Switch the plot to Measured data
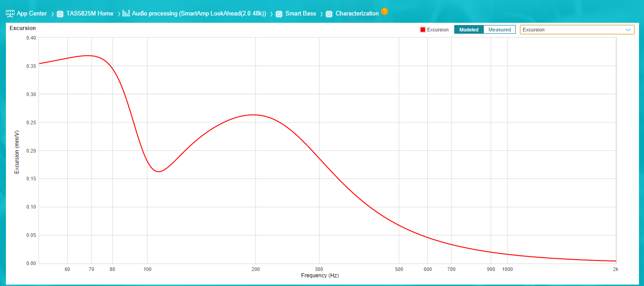This screenshot has width=644, height=286. pyautogui.click(x=499, y=30)
